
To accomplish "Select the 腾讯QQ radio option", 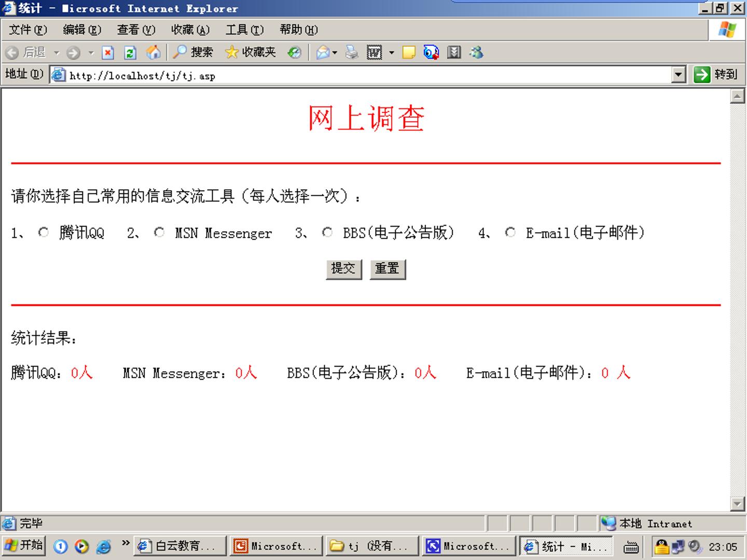I will (44, 233).
